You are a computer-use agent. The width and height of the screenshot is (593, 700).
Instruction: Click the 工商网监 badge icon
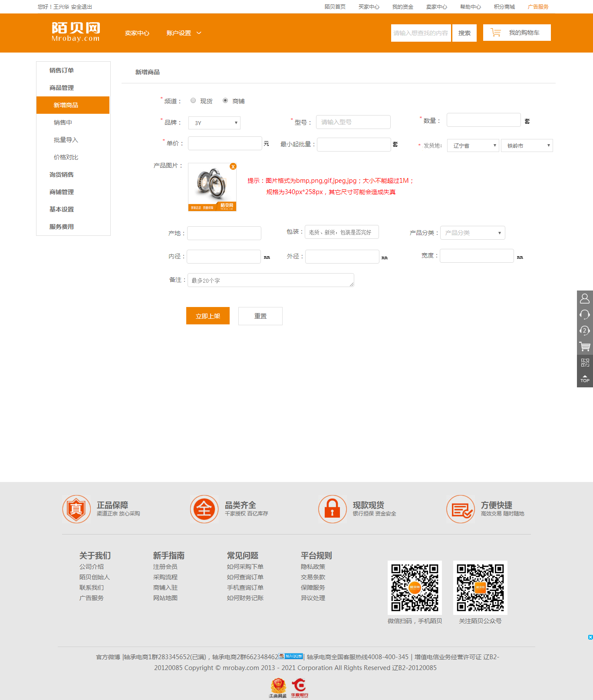click(278, 688)
